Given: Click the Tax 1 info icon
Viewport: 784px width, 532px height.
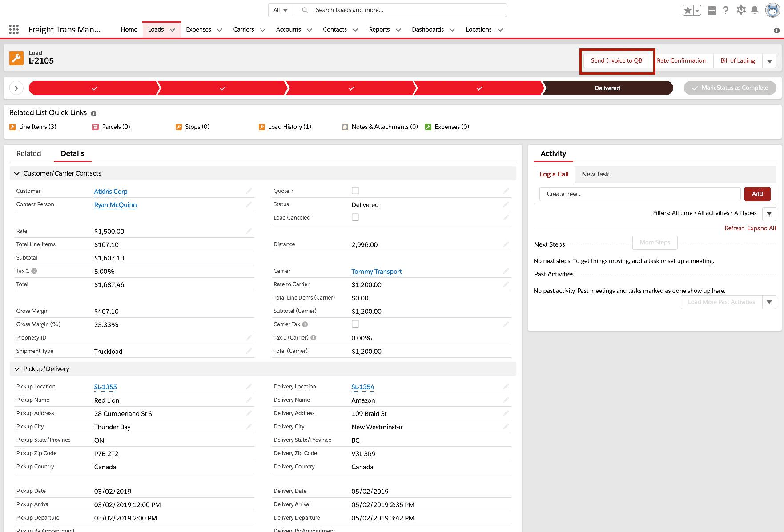Looking at the screenshot, I should (x=34, y=271).
